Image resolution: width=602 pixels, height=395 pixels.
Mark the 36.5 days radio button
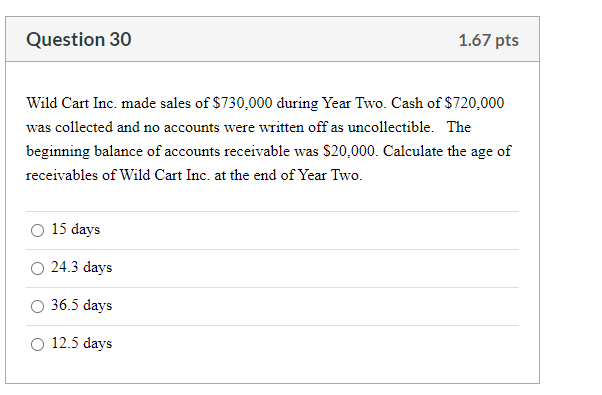tap(37, 306)
